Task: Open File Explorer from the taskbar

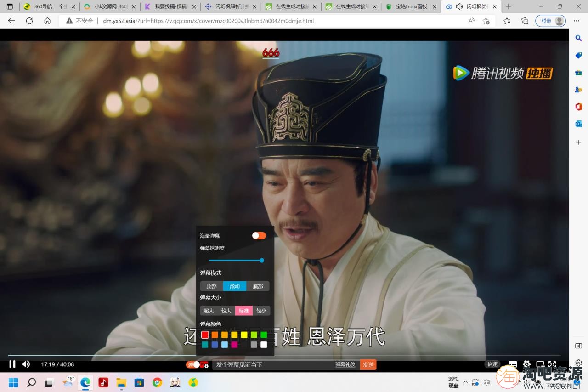Action: [121, 382]
